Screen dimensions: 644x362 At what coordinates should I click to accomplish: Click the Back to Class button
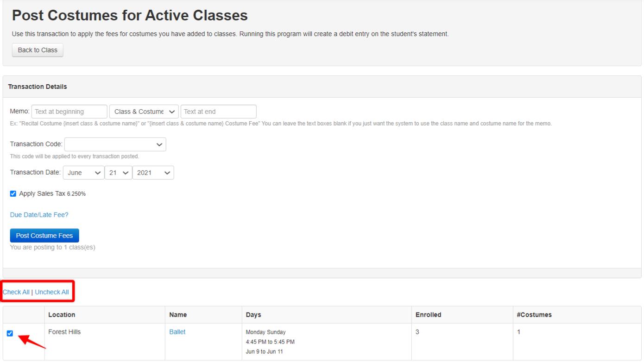(x=37, y=50)
